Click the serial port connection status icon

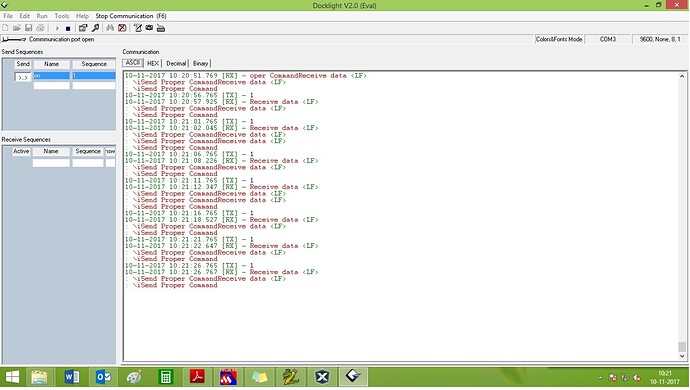point(14,39)
